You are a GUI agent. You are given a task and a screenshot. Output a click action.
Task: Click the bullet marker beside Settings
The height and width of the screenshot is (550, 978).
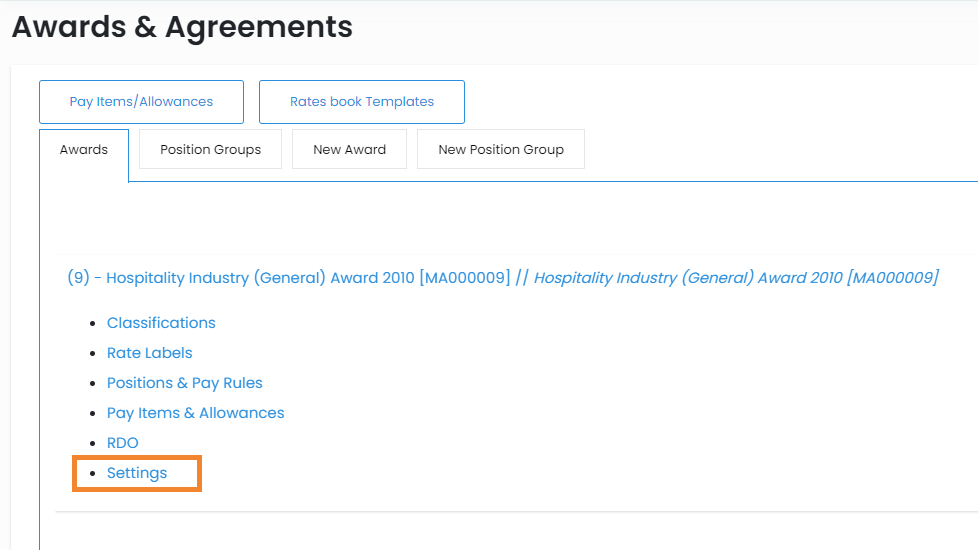click(x=94, y=474)
